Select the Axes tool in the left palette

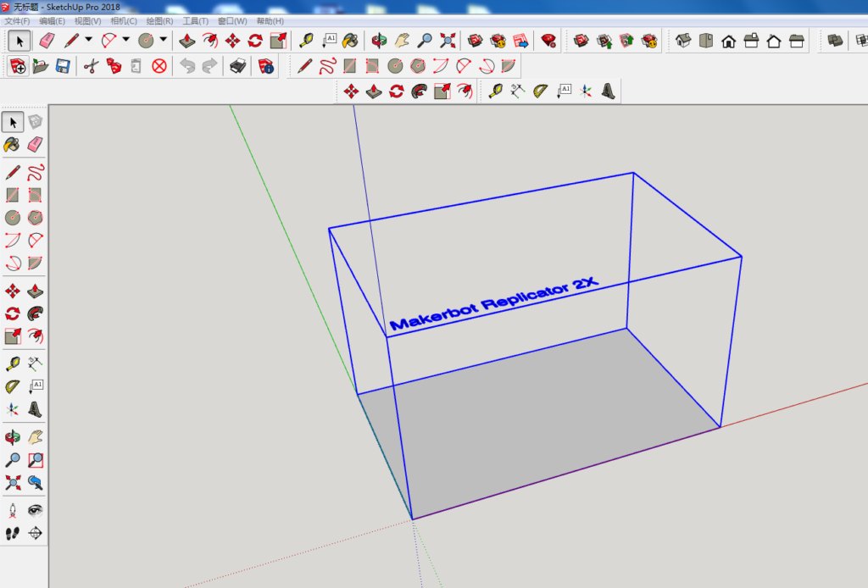(12, 409)
